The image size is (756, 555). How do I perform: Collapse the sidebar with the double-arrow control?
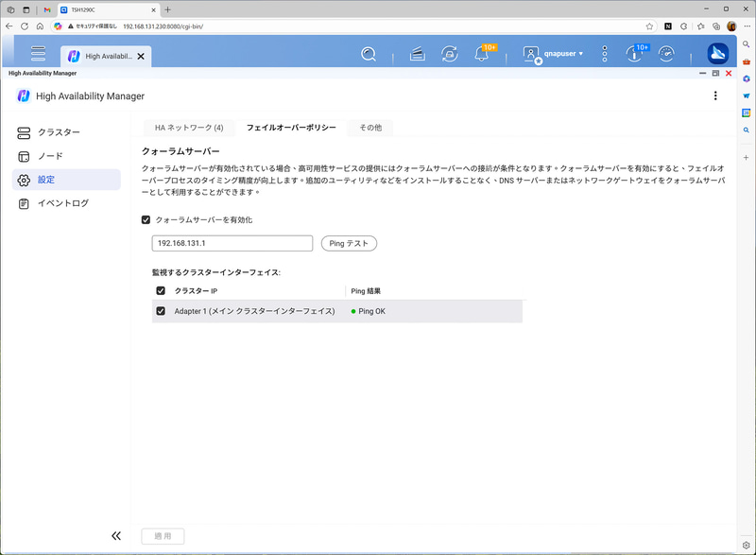(x=115, y=535)
